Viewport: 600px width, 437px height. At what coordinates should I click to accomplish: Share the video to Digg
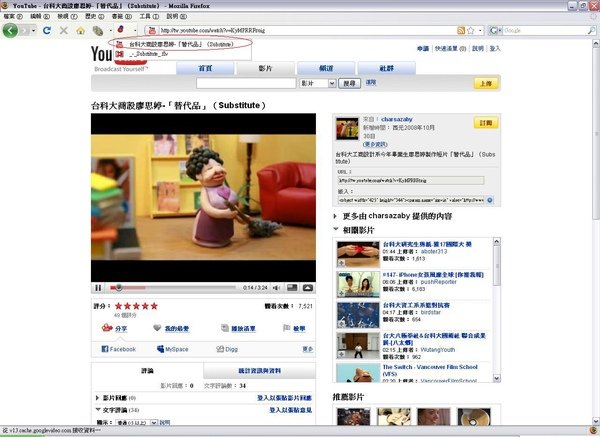coord(227,349)
